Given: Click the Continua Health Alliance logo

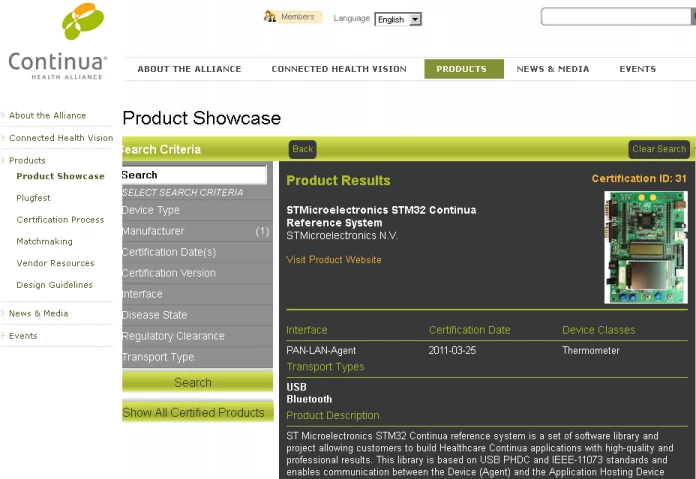Looking at the screenshot, I should click(58, 42).
